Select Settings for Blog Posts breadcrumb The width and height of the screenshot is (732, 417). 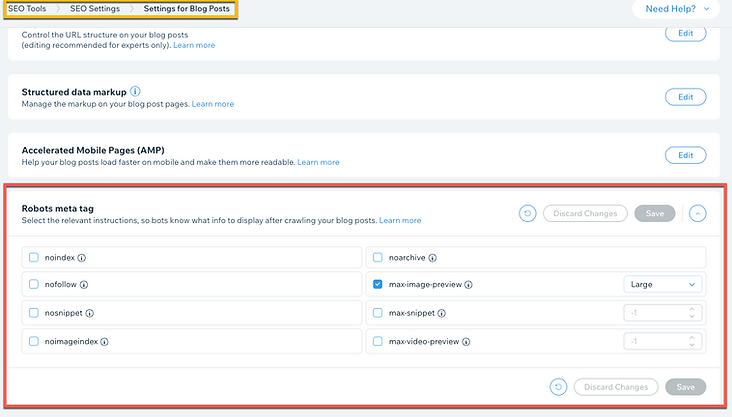[187, 8]
